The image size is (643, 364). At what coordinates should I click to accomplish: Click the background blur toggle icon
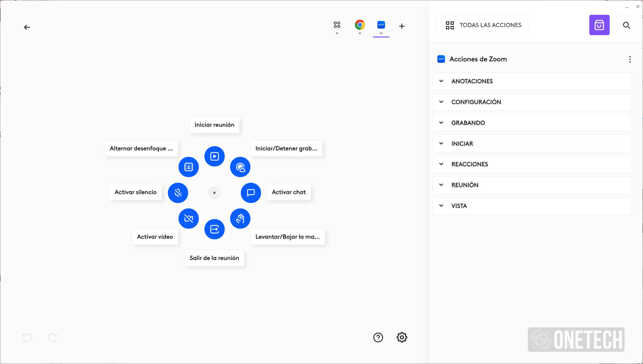(189, 167)
